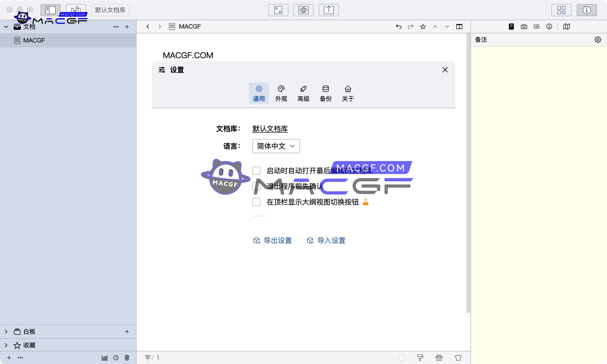Enable 退出程序前先确认 checkbox
Viewport: 607px width, 364px height.
(256, 186)
